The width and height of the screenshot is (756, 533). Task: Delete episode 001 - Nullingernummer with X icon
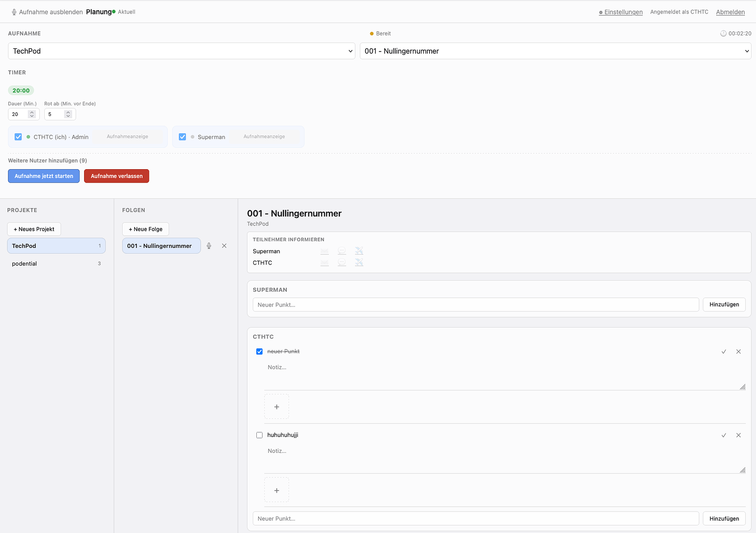(225, 246)
